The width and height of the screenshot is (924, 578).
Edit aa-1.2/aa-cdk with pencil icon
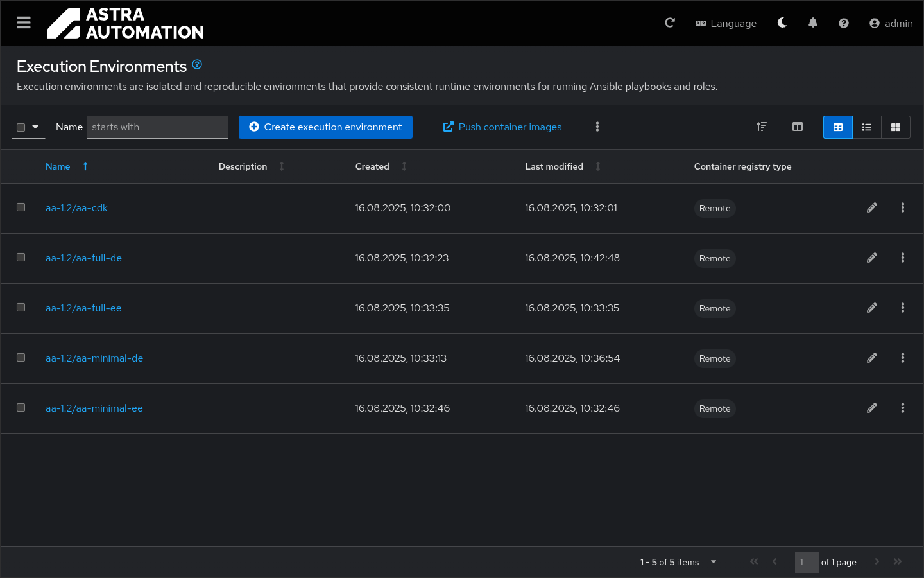872,207
